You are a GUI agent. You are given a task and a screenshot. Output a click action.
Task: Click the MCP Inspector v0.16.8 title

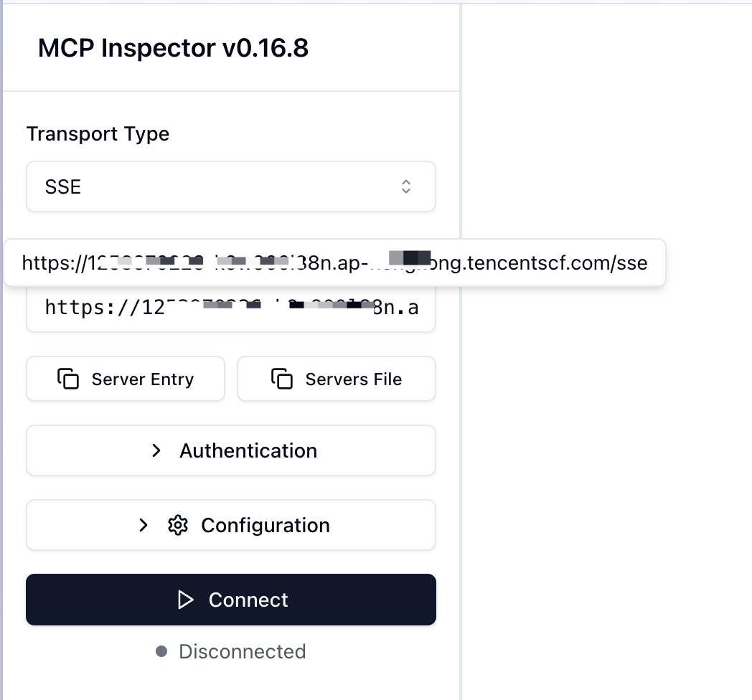coord(173,48)
